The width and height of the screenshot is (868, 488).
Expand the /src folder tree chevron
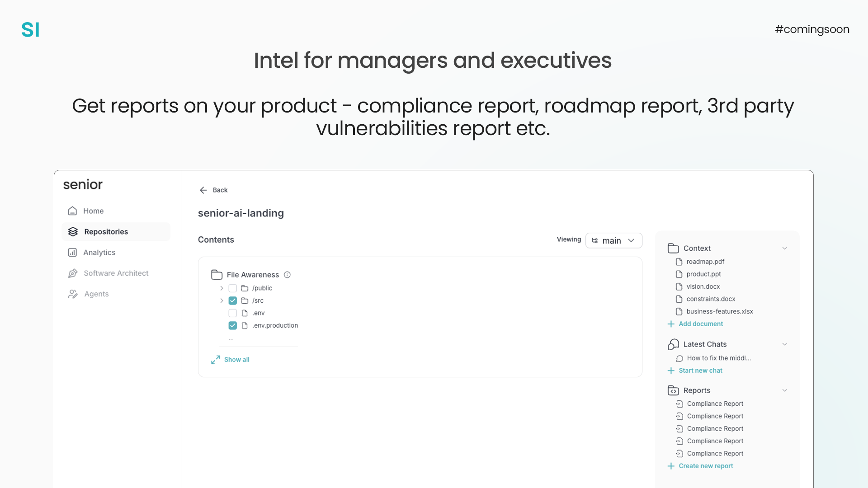222,300
